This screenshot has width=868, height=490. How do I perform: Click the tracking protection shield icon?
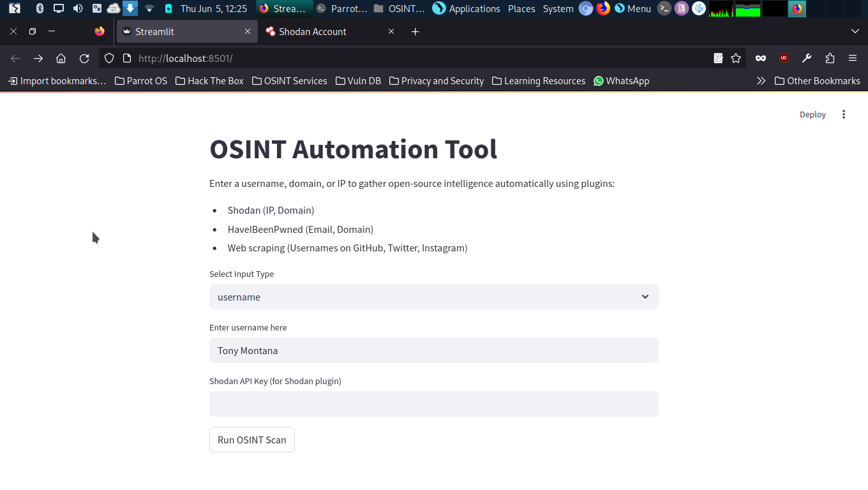[x=109, y=58]
